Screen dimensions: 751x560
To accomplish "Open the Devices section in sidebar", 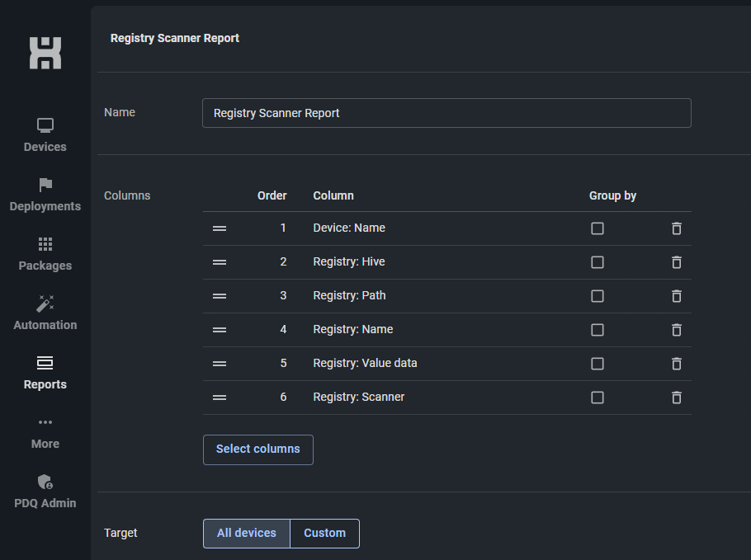I will pos(45,135).
